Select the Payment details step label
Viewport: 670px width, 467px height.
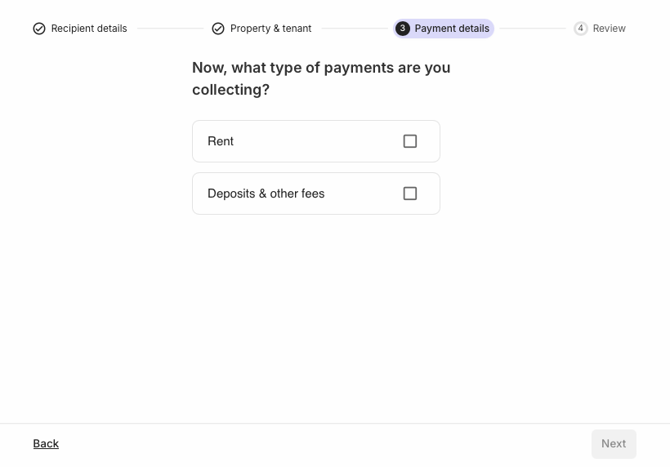pyautogui.click(x=452, y=29)
